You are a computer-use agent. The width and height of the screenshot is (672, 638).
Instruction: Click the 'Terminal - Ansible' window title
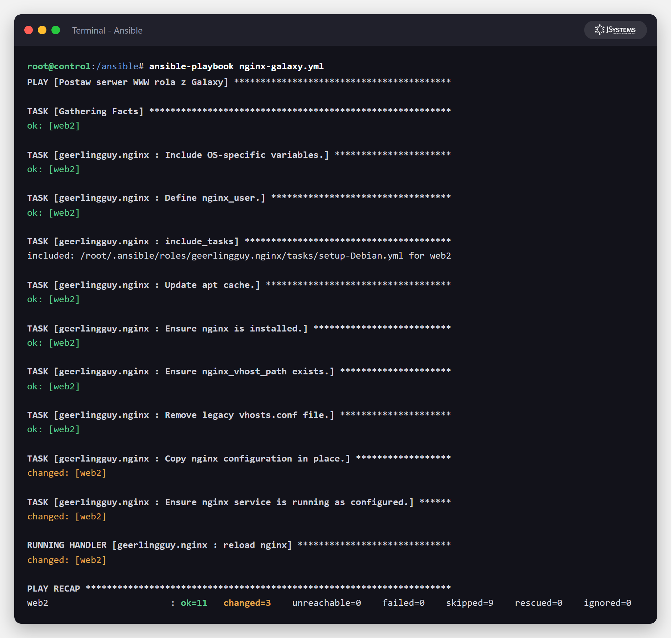coord(107,30)
